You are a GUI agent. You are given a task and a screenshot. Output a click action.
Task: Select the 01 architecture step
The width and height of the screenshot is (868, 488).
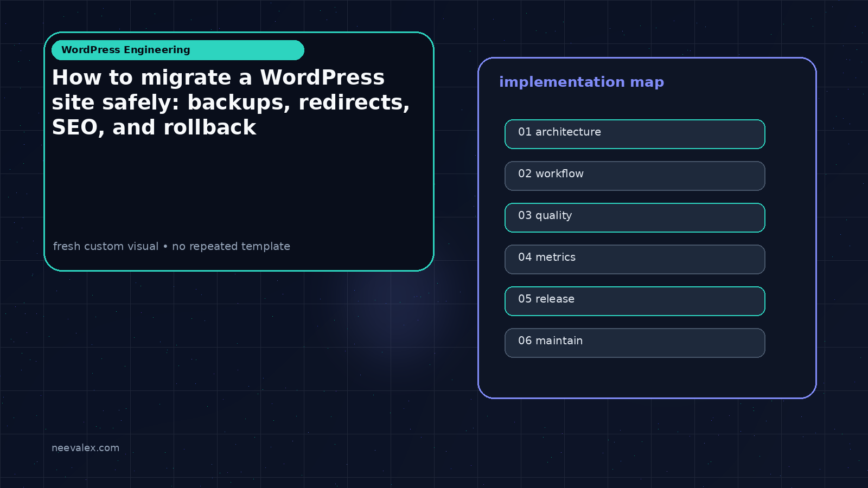[635, 134]
